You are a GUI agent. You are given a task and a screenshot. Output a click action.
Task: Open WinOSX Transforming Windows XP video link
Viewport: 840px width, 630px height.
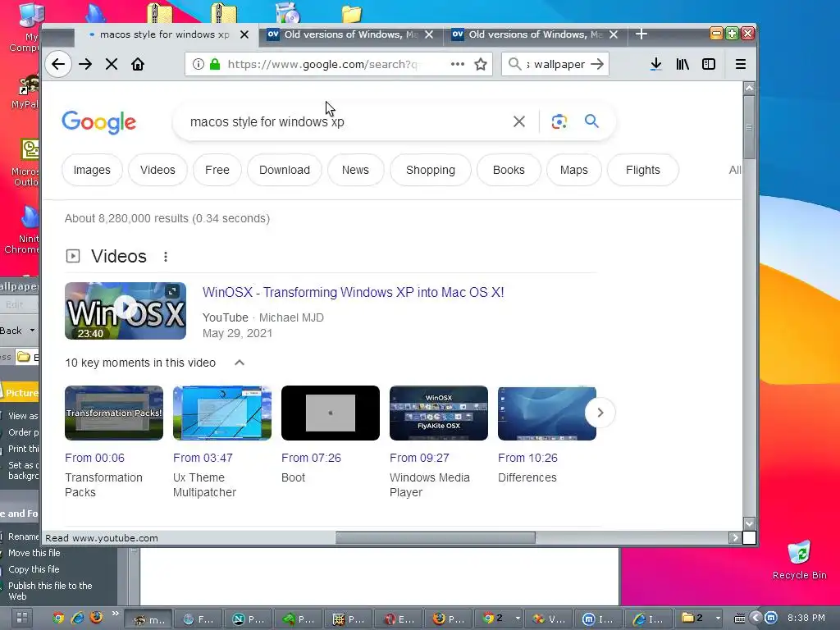(x=353, y=293)
